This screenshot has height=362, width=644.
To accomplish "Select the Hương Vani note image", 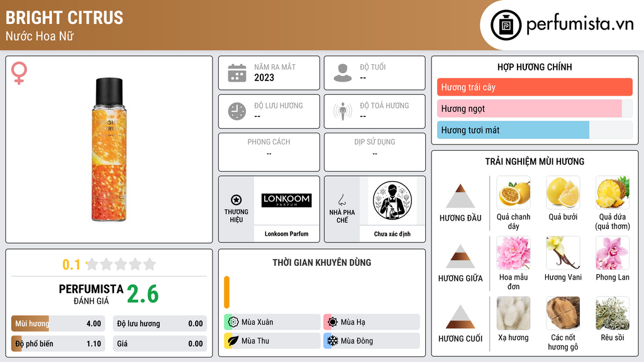I will coord(563,253).
